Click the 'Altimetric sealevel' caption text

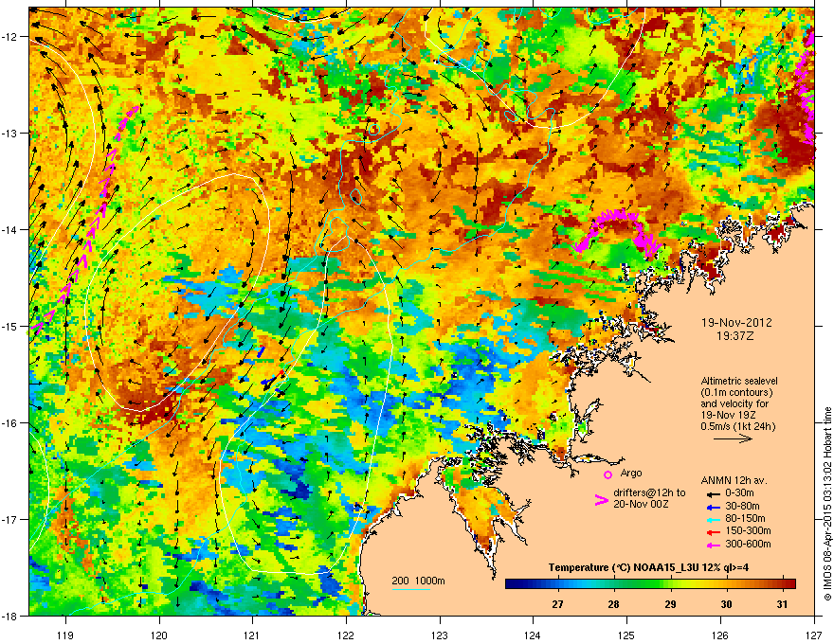tap(739, 381)
